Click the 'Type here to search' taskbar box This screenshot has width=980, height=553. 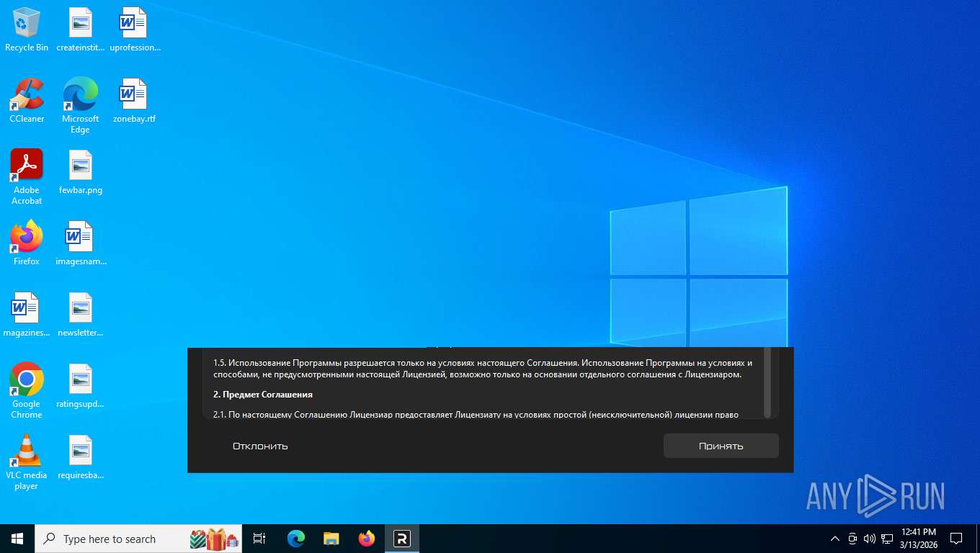point(138,539)
